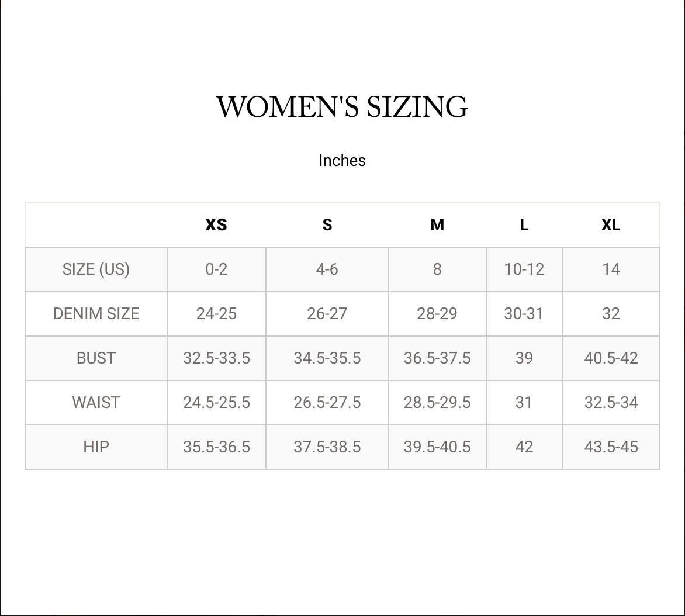Click the 43.5-45 hip measurement cell
Screen dimensions: 685x616
click(611, 447)
